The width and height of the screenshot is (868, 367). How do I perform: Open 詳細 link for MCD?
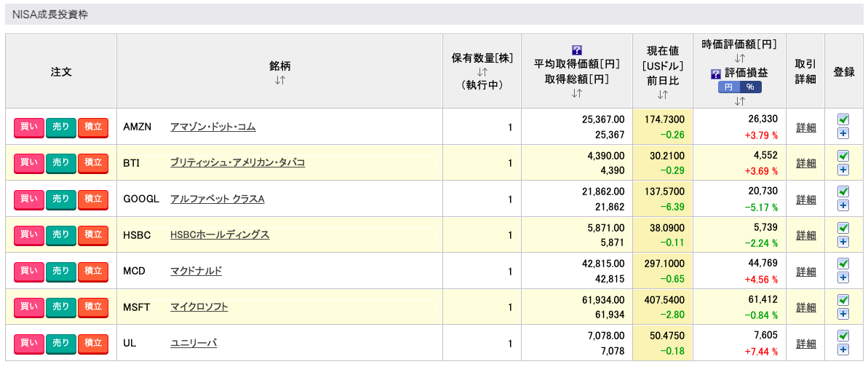(805, 272)
